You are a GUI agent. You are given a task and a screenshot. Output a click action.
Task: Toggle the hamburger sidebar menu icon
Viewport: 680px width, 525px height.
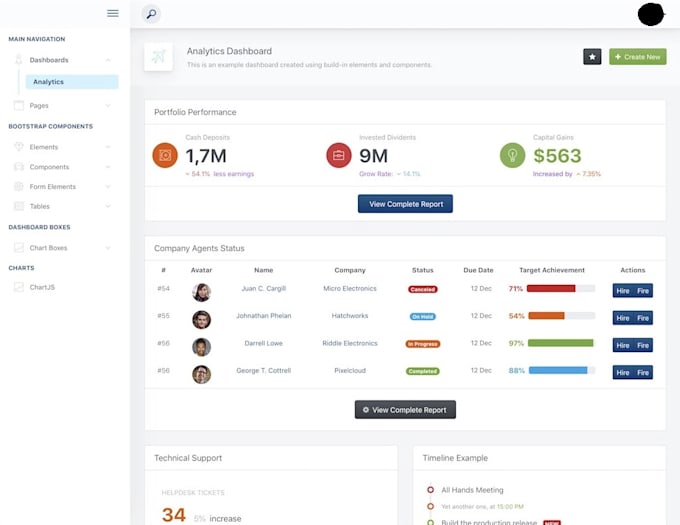tap(113, 13)
